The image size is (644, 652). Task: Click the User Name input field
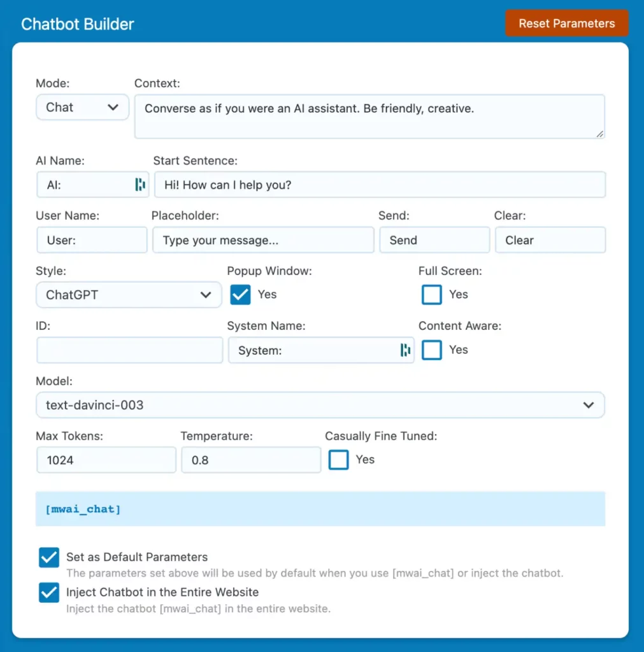click(x=92, y=240)
